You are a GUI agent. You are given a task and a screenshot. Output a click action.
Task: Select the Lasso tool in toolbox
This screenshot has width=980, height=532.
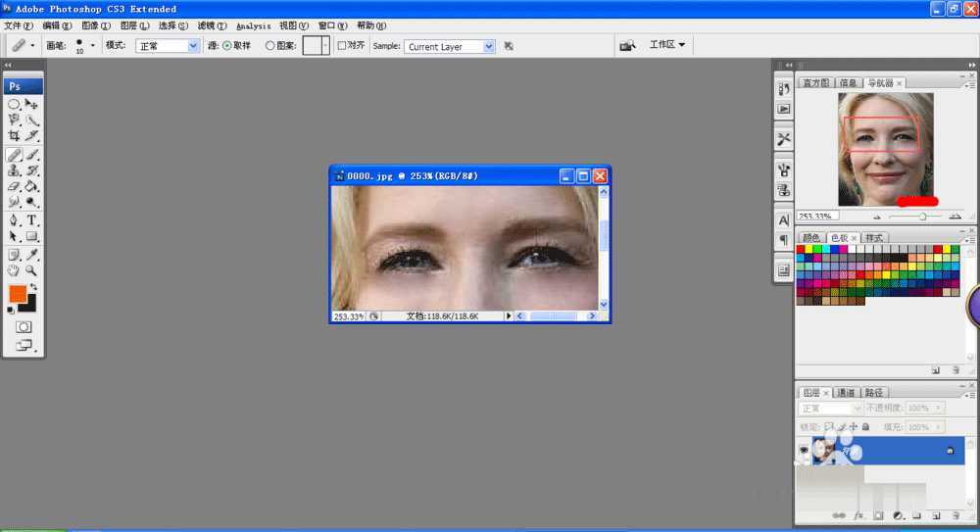(x=14, y=121)
